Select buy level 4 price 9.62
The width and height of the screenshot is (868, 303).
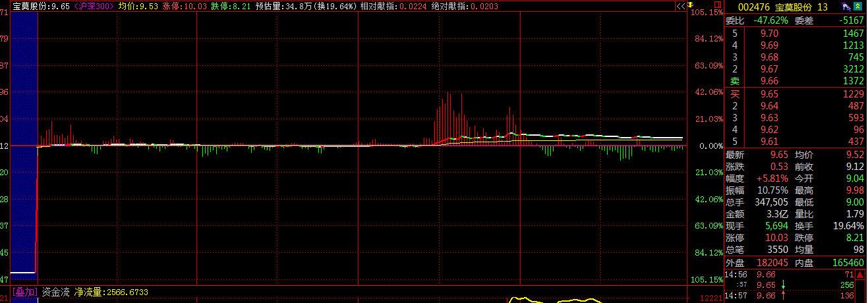769,130
